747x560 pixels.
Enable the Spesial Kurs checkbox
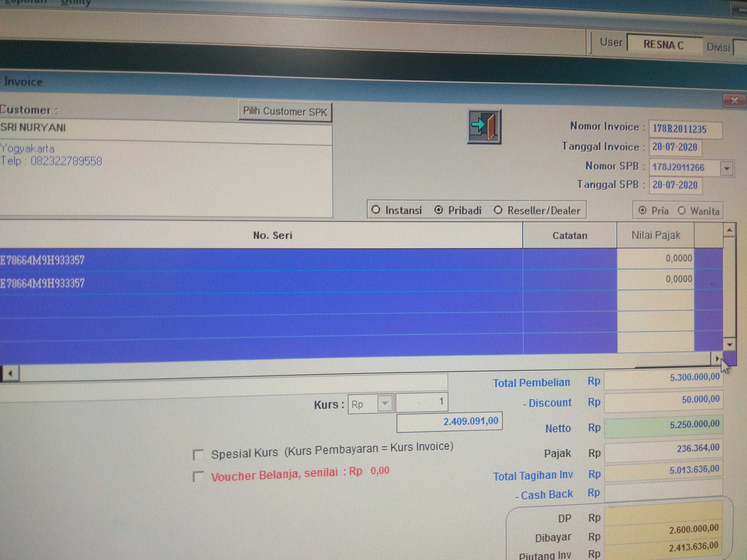[198, 454]
